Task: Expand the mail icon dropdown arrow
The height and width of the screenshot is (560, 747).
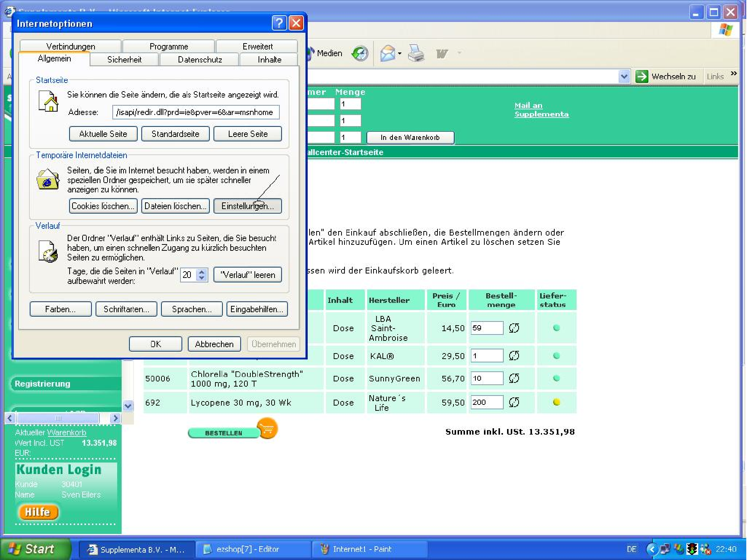Action: point(400,54)
